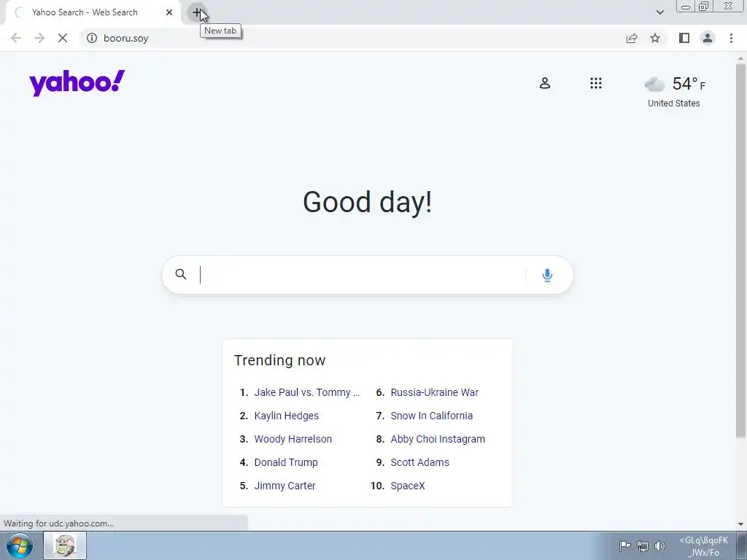Open the volume speaker tray icon
This screenshot has height=560, width=747.
pos(659,546)
